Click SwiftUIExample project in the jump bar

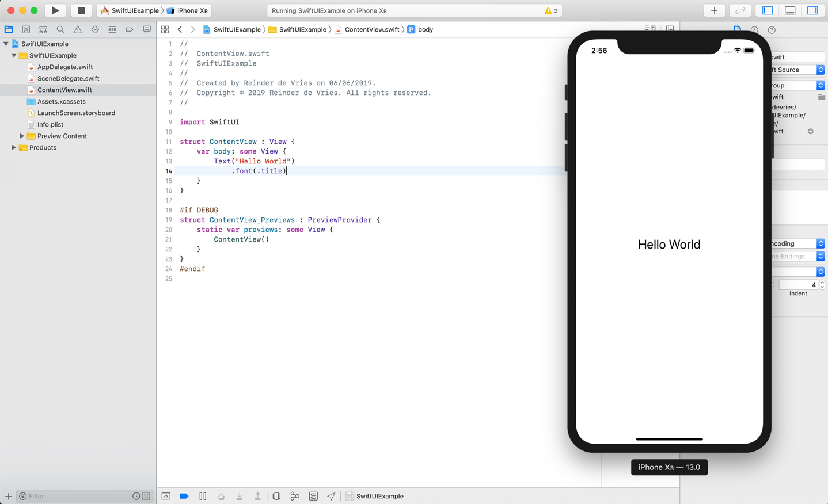pos(231,29)
